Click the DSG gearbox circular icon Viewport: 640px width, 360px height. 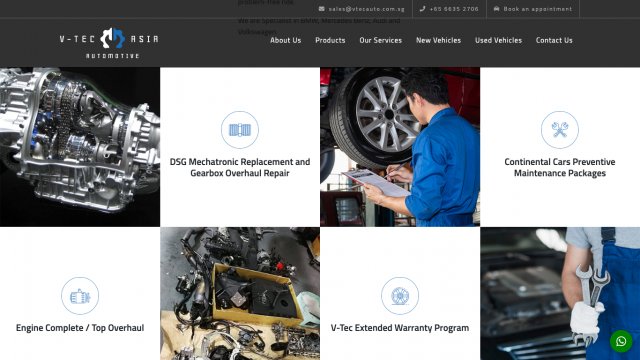tap(240, 130)
